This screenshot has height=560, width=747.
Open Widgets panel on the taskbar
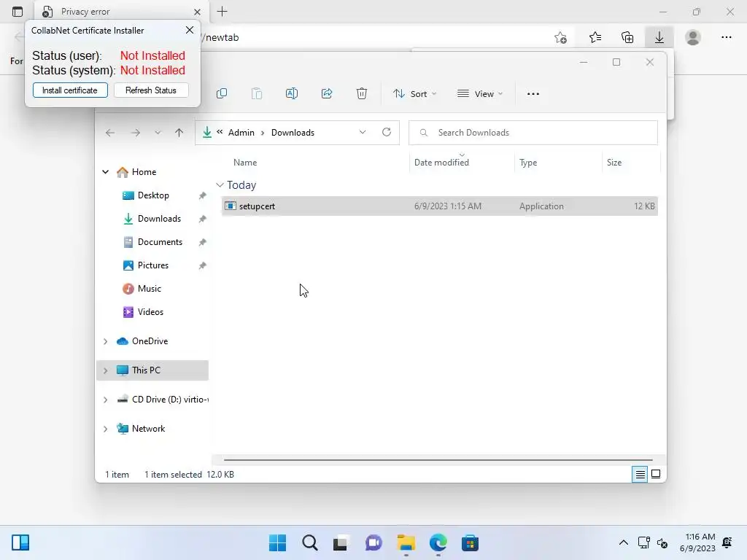[x=20, y=542]
